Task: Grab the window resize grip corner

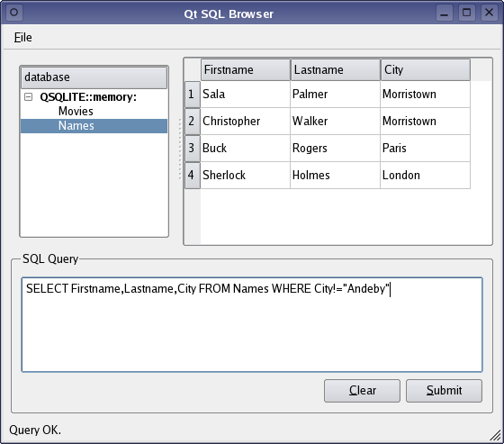Action: 495,436
